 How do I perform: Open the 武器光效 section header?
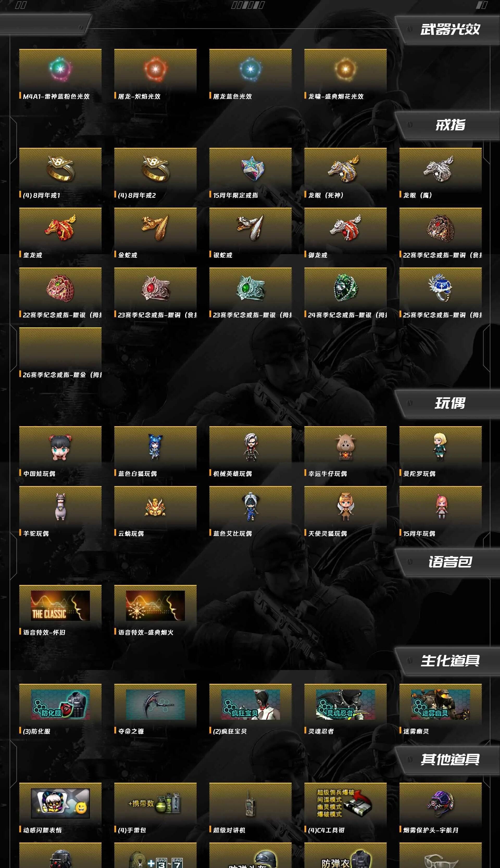[x=450, y=29]
